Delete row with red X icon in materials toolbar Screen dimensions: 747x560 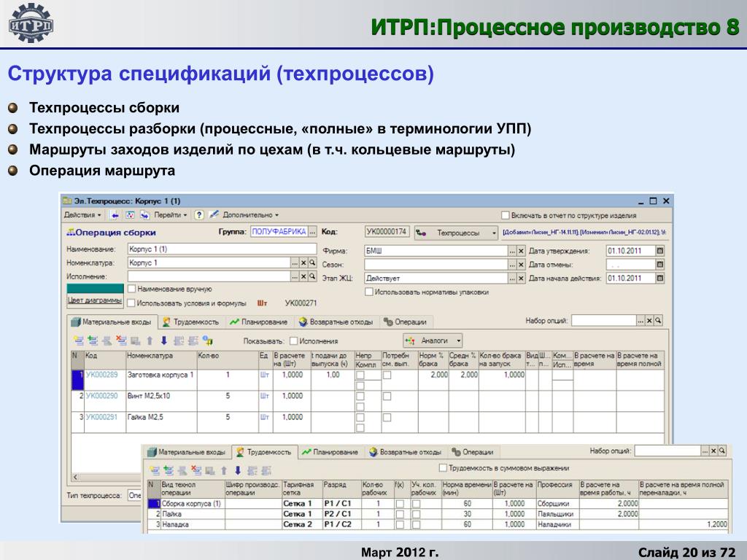(x=122, y=341)
